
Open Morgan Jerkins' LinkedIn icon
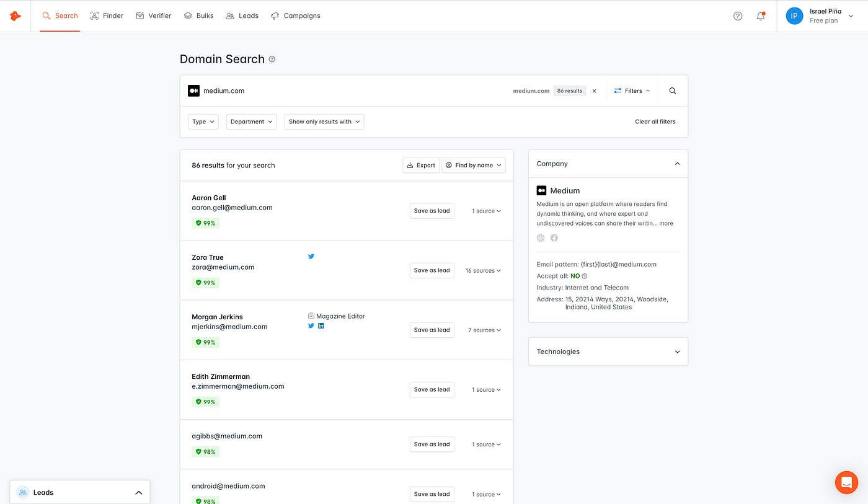[x=321, y=325]
